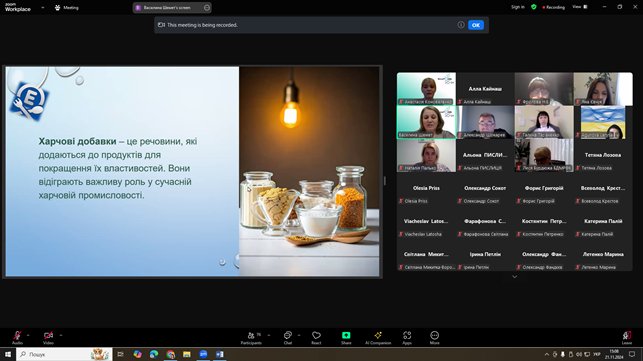Launch AI Companion

tap(378, 338)
